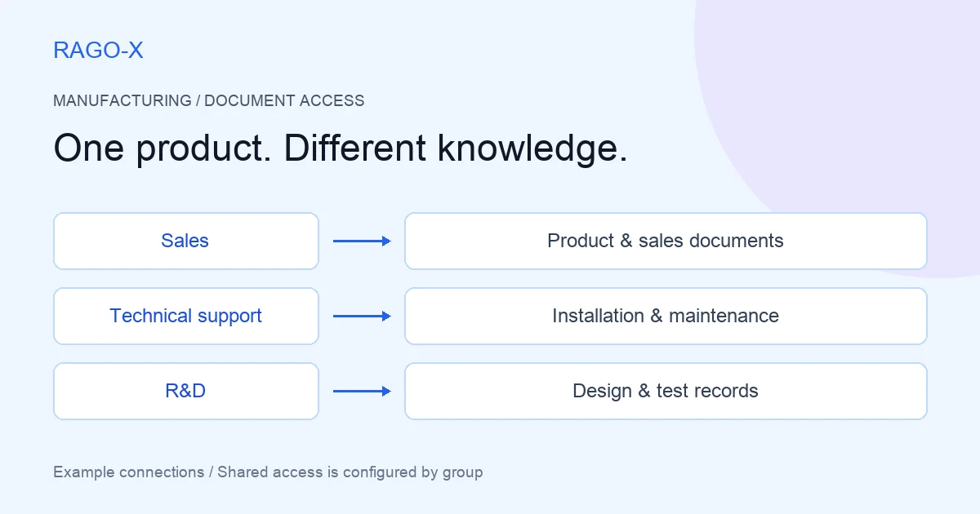Screen dimensions: 980x514
Task: Select the Technical support group box
Action: (186, 316)
